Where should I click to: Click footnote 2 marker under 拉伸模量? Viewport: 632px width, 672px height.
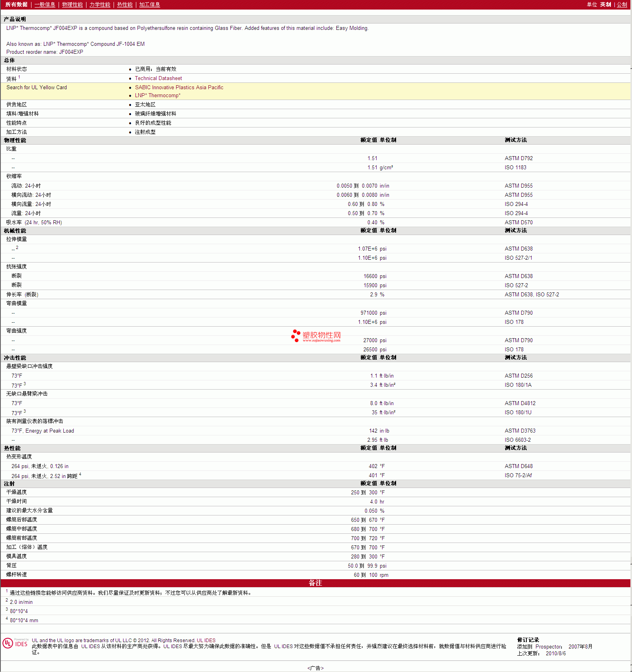17,247
